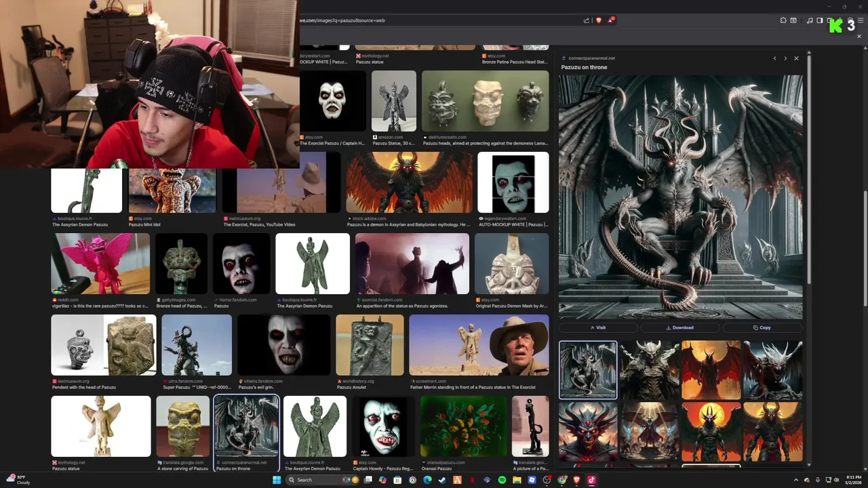Open the Brave Rewards triangle icon
The image size is (868, 488).
[x=610, y=20]
